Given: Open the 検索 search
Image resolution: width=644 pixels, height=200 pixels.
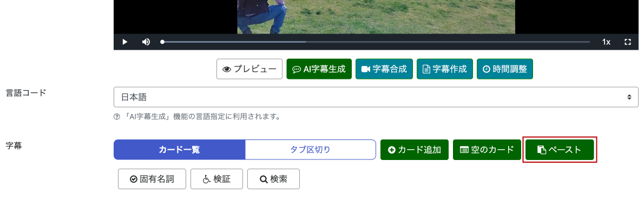Looking at the screenshot, I should coord(273,179).
